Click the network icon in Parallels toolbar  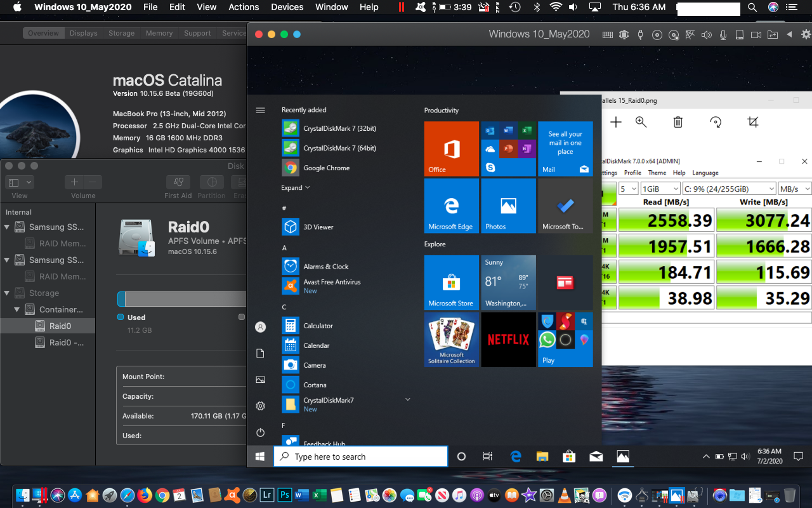click(x=690, y=35)
